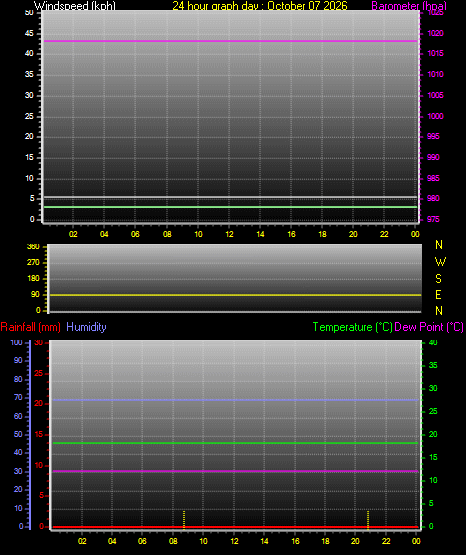The image size is (466, 555).
Task: Click the 'Humidity' blue label
Action: (86, 327)
